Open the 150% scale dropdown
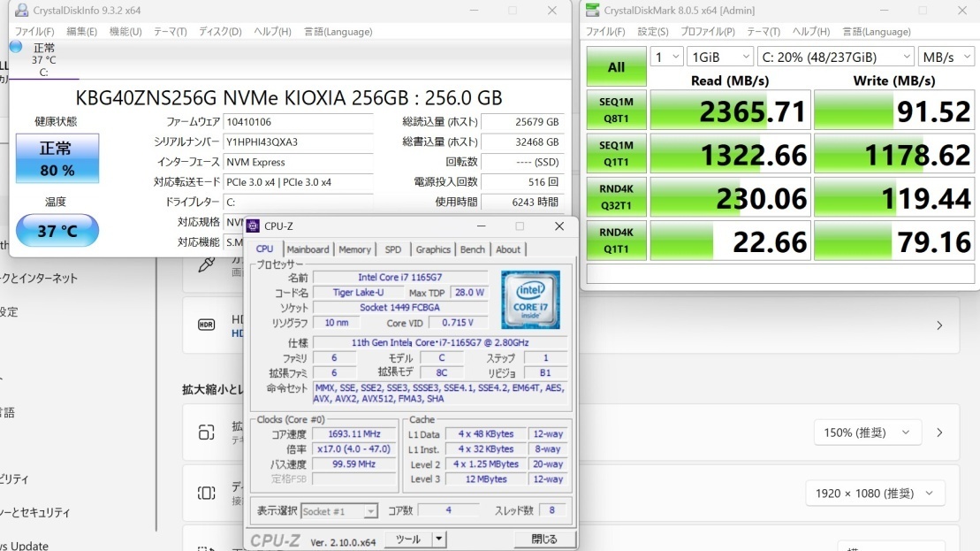This screenshot has height=551, width=980. (868, 432)
